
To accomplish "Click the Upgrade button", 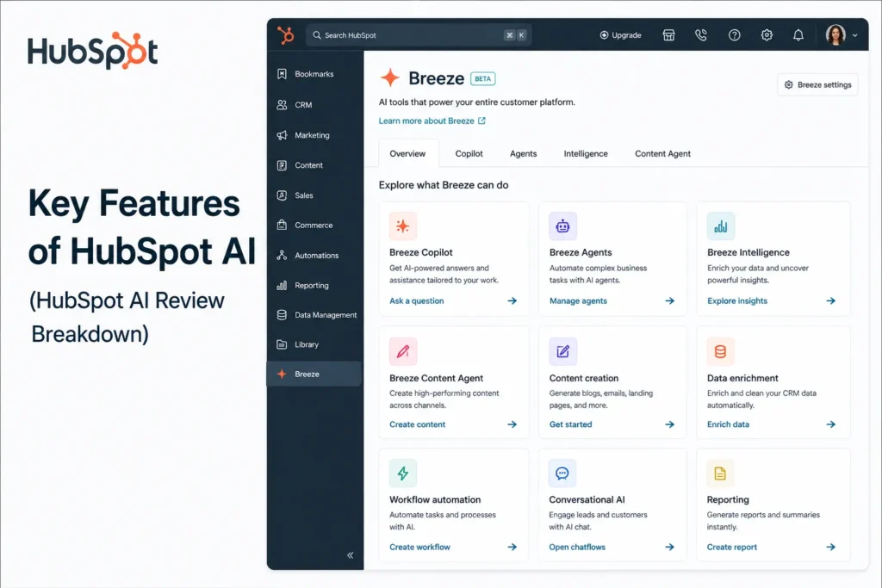I will coord(620,34).
